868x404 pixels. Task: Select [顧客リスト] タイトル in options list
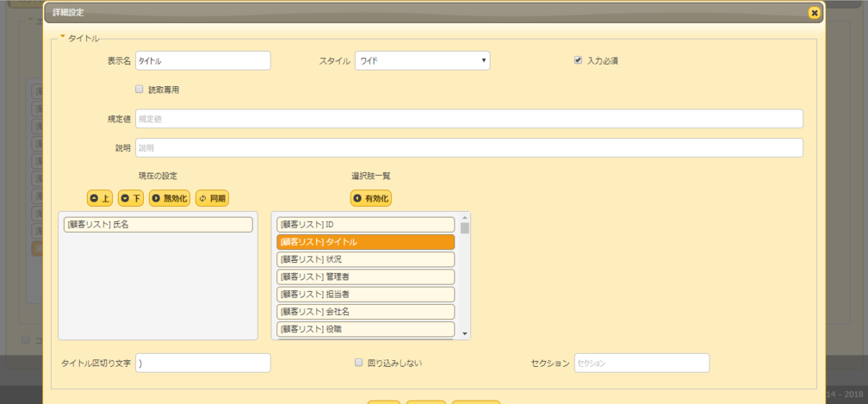pyautogui.click(x=365, y=242)
